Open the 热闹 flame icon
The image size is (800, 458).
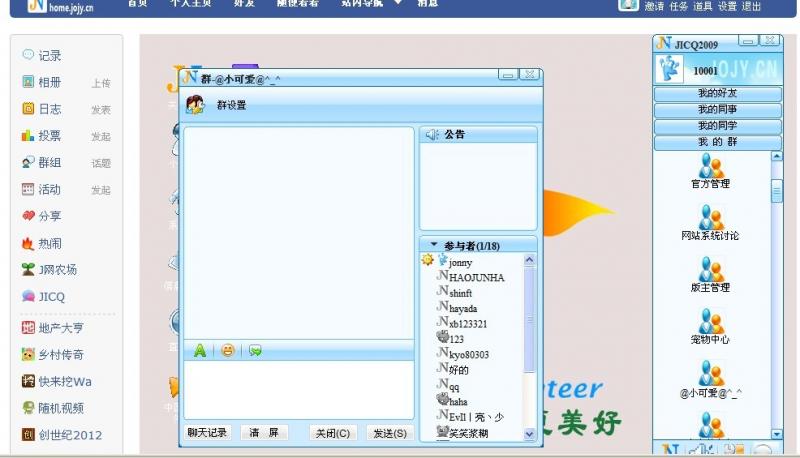tap(28, 243)
